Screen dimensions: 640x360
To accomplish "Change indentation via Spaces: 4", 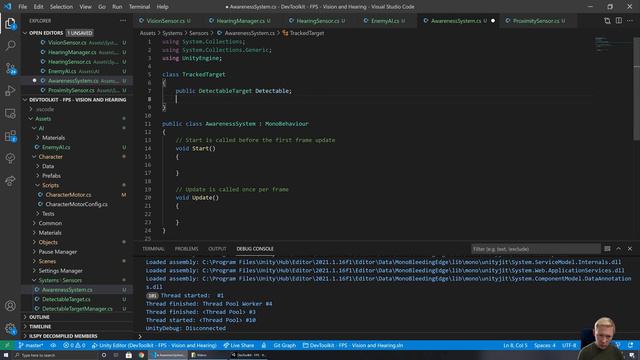I will click(544, 345).
